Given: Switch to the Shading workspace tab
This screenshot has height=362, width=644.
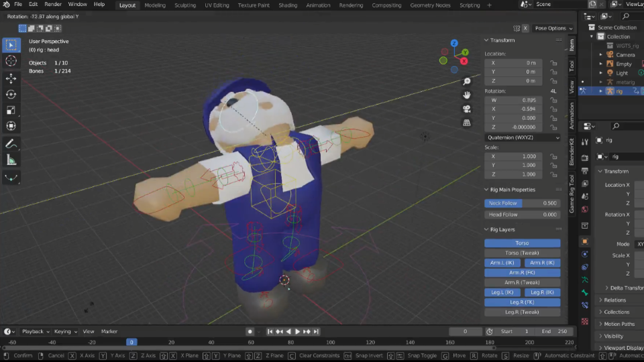Looking at the screenshot, I should (288, 5).
